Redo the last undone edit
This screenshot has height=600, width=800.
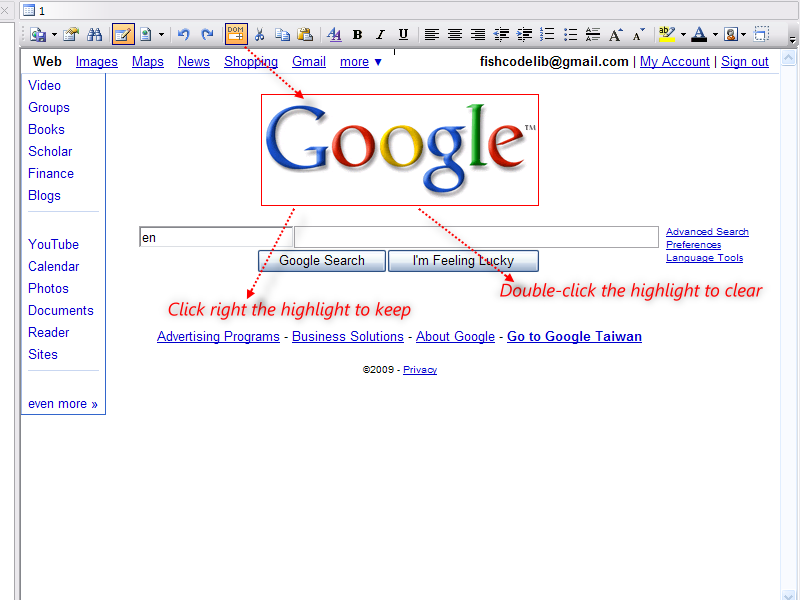click(207, 35)
